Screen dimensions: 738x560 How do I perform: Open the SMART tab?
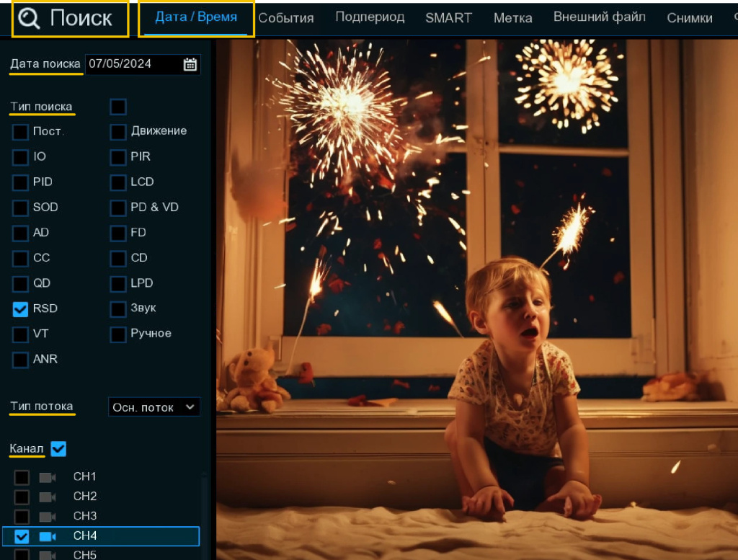point(448,18)
